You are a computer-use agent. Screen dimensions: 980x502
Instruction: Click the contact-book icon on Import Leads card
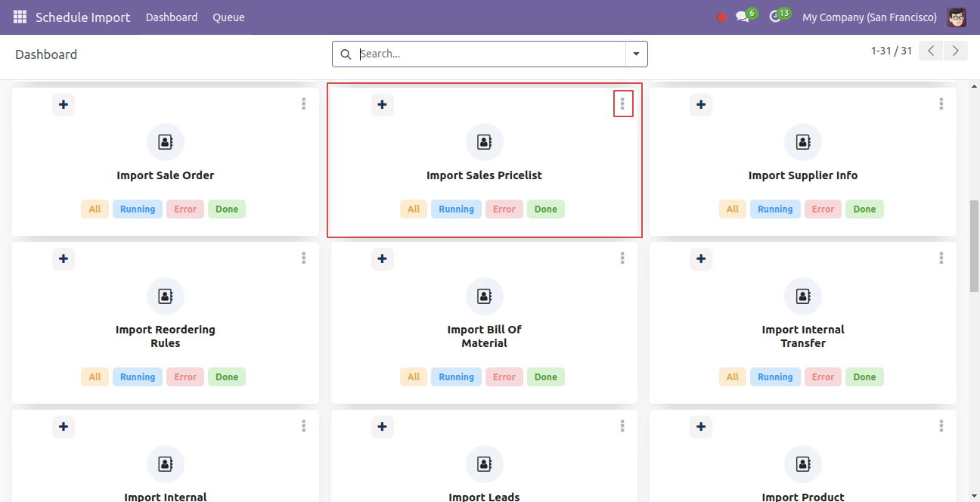[485, 464]
